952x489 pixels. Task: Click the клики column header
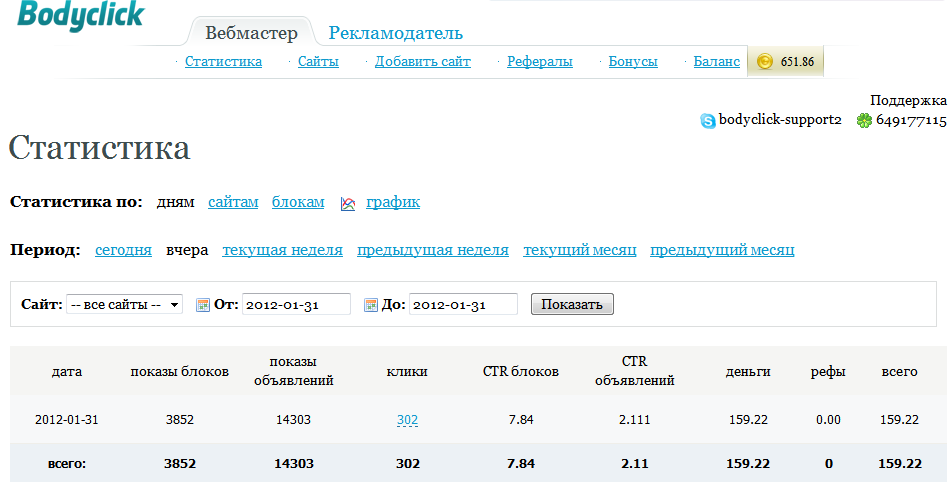click(x=407, y=372)
